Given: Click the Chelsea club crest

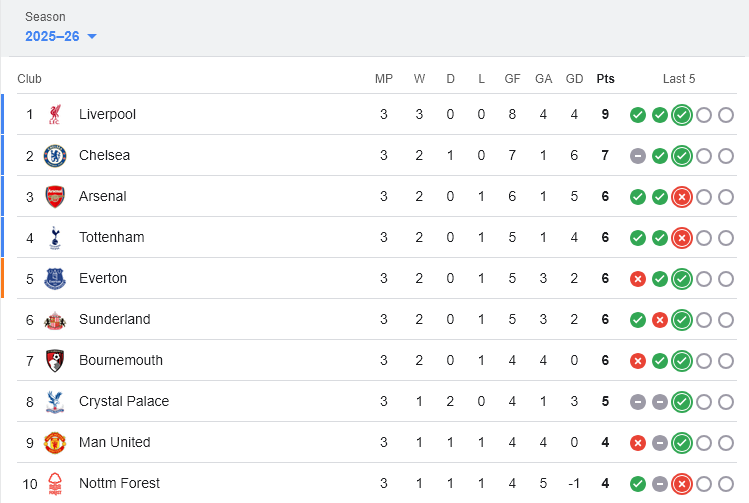Looking at the screenshot, I should point(54,156).
